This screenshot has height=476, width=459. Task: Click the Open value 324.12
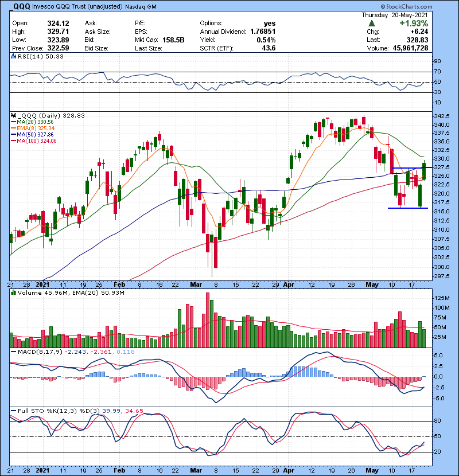pyautogui.click(x=58, y=24)
